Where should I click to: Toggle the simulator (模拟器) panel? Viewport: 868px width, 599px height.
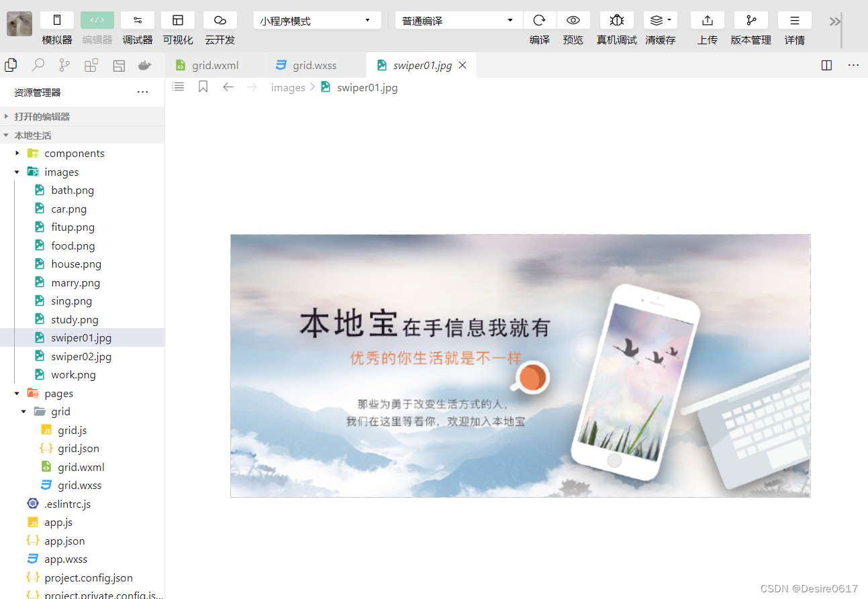coord(57,20)
